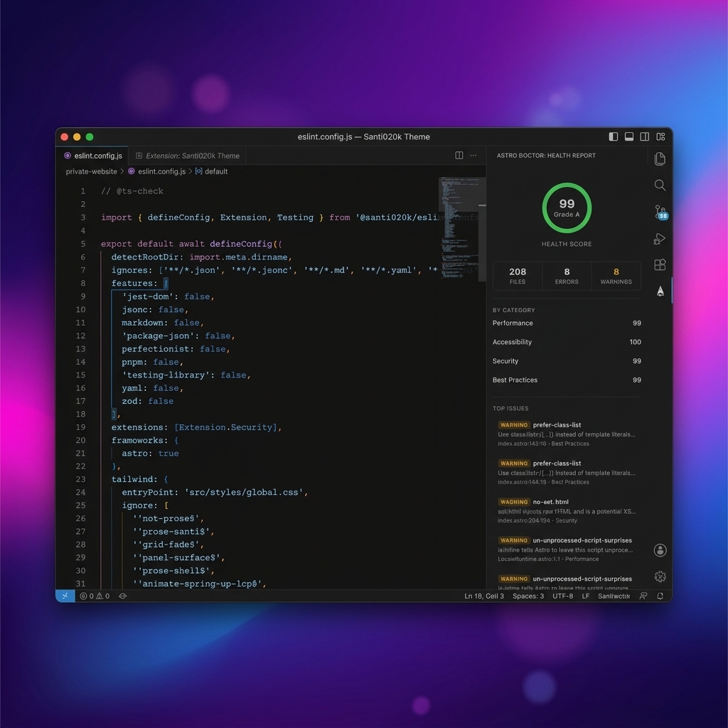728x728 pixels.
Task: Click the 99 Grade A health score ring
Action: point(567,208)
